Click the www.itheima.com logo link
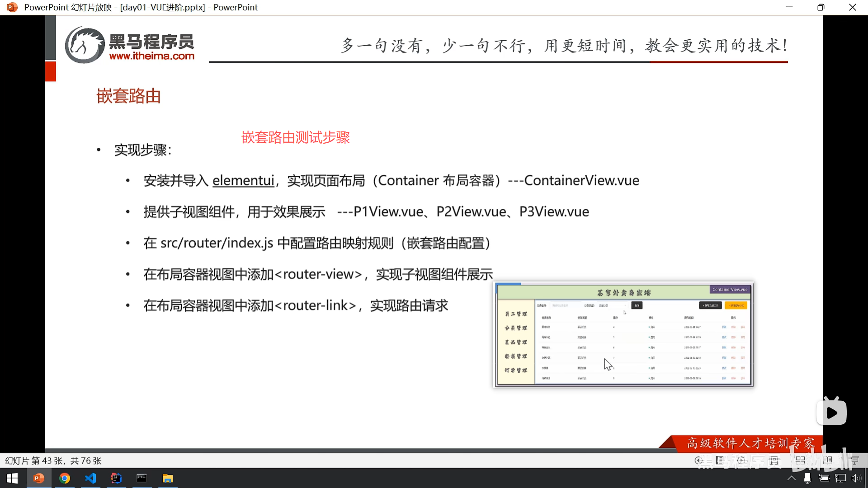 pos(151,56)
